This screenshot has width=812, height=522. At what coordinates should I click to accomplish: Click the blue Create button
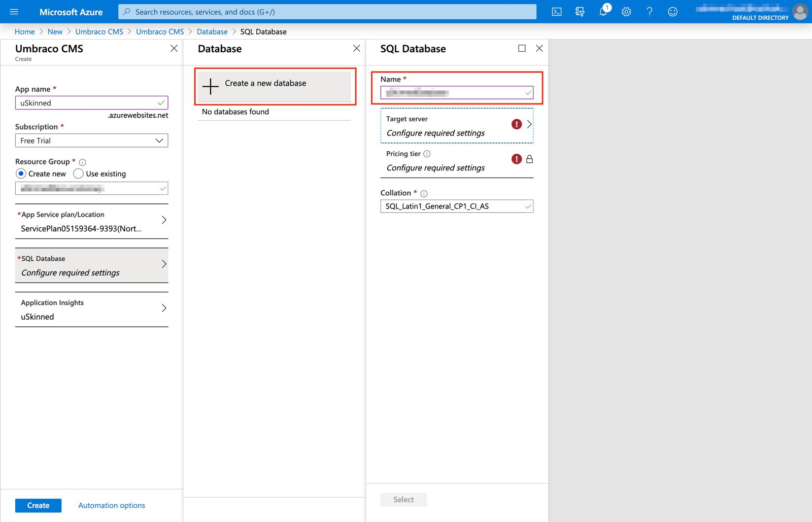point(38,505)
